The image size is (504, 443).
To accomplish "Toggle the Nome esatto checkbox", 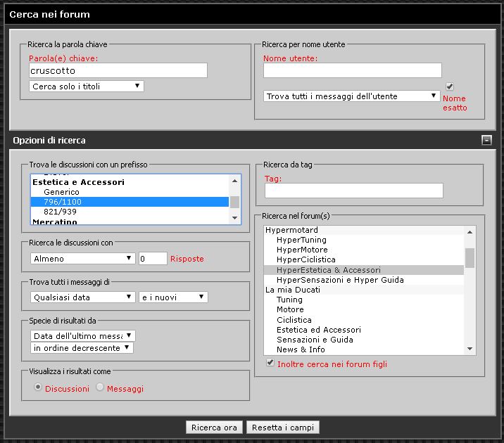I will [449, 86].
